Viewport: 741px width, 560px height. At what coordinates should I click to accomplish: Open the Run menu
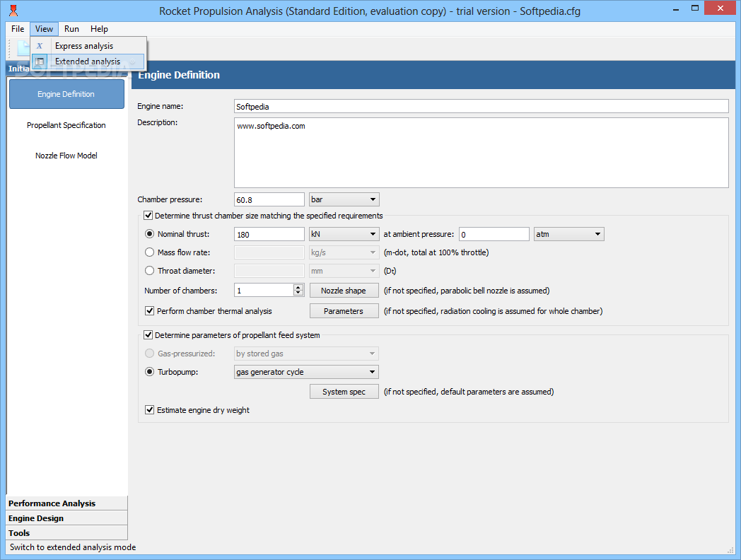(x=71, y=29)
